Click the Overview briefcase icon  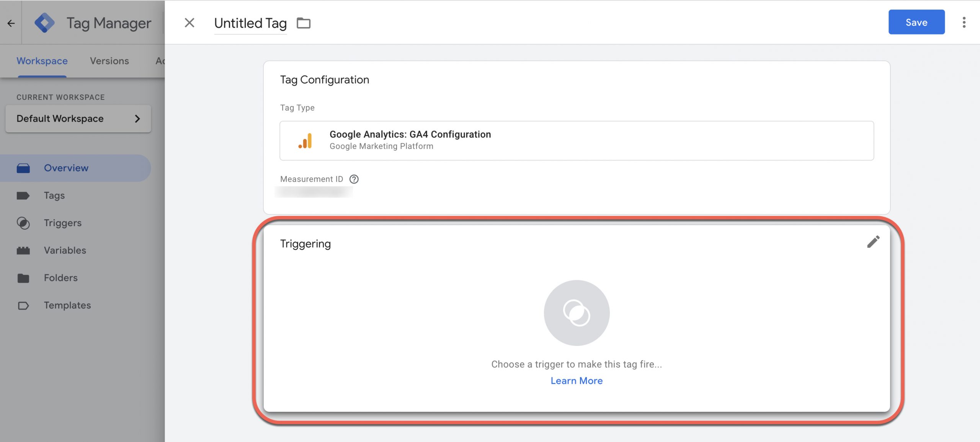[x=23, y=168]
